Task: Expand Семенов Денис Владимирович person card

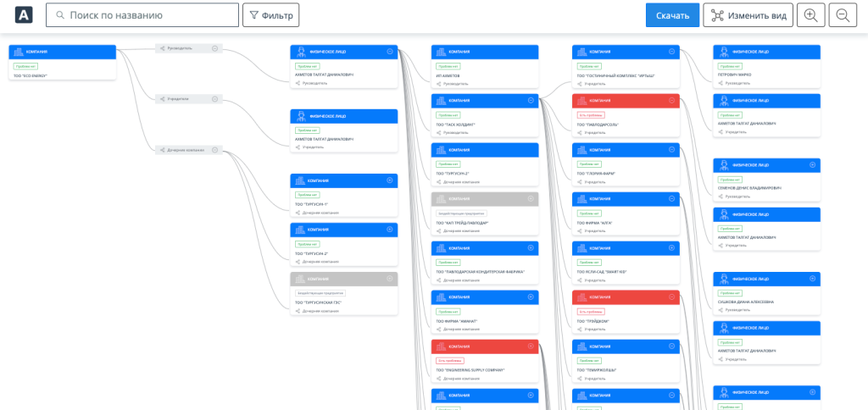Action: [x=813, y=165]
